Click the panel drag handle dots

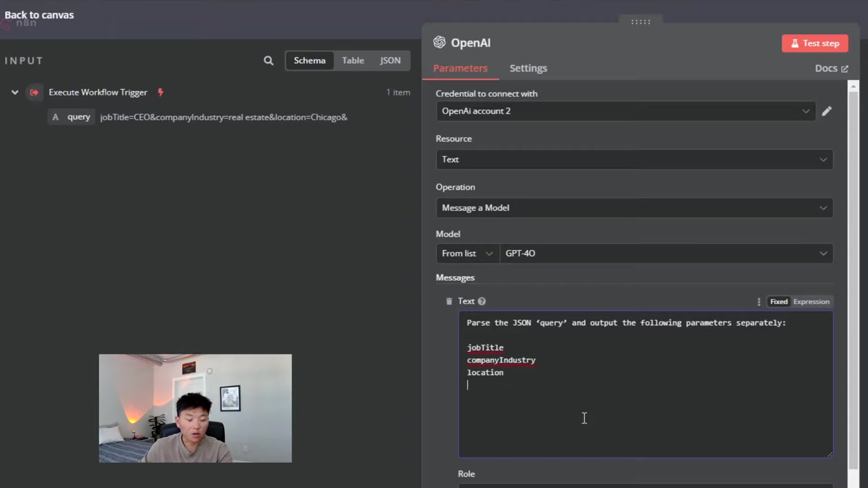pos(641,22)
